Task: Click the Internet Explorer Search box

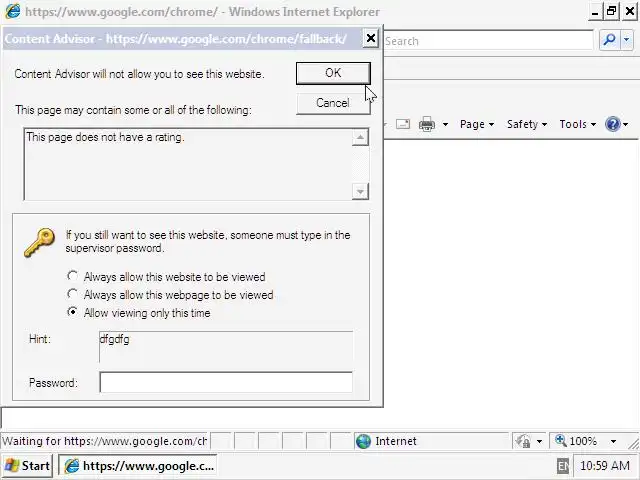Action: tap(488, 41)
